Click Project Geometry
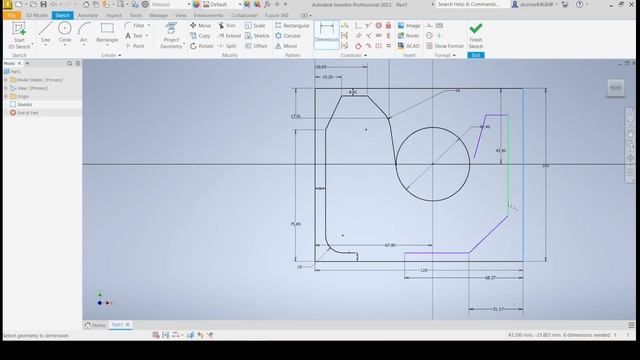Screen dimensions: 640x360 pyautogui.click(x=171, y=36)
